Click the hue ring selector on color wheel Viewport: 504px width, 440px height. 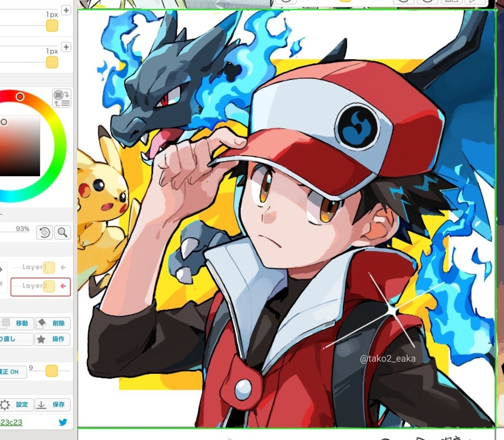click(x=20, y=97)
